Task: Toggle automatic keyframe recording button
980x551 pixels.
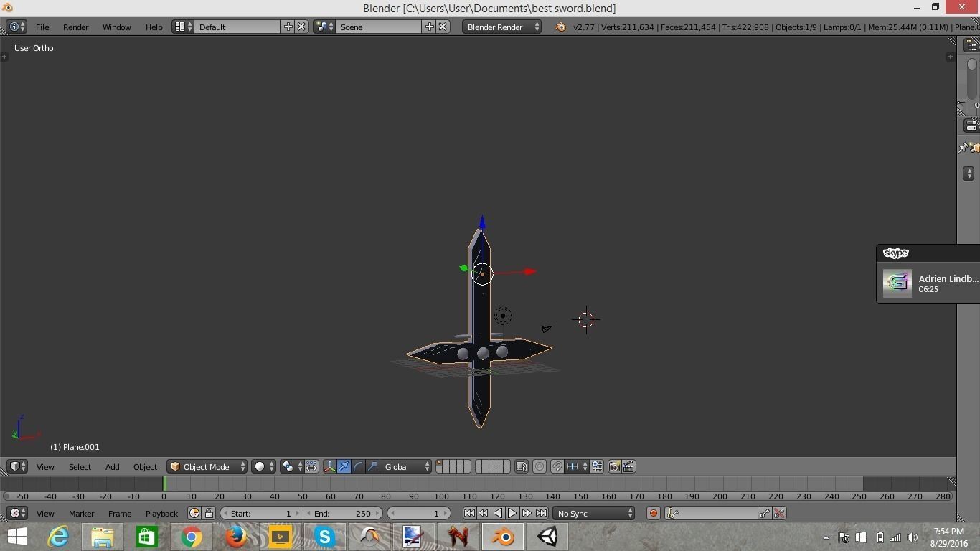Action: tap(653, 513)
